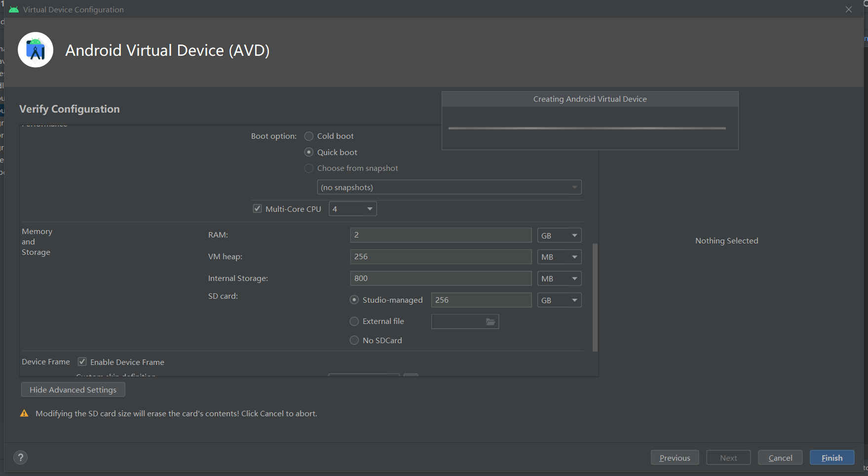Viewport: 868px width, 476px height.
Task: Select Studio-managed SD card option
Action: click(x=354, y=300)
